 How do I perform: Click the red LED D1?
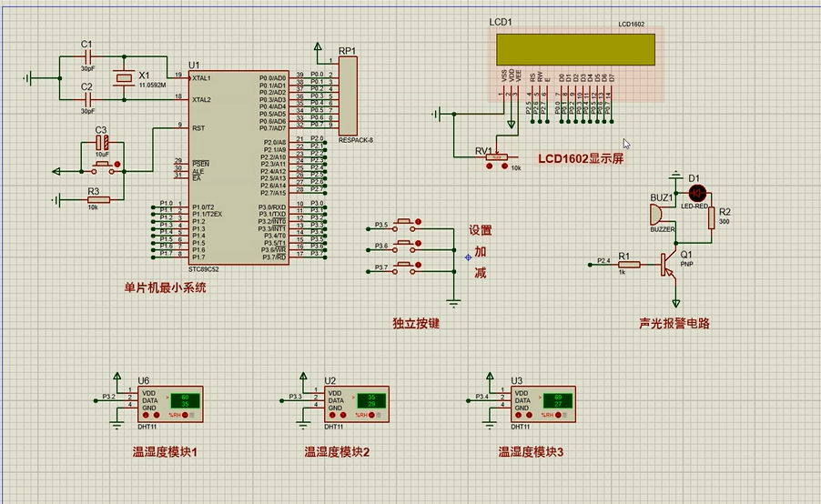point(698,192)
